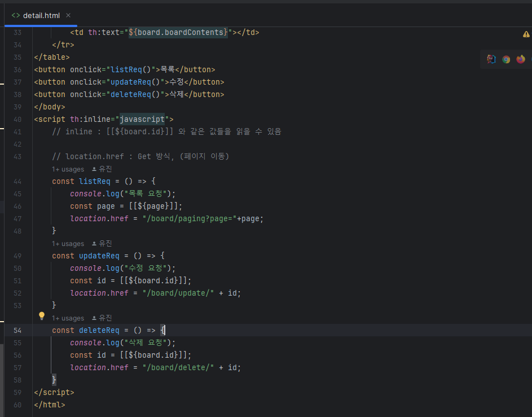Click the yellow warning inspection icon
The height and width of the screenshot is (417, 532).
[x=526, y=34]
